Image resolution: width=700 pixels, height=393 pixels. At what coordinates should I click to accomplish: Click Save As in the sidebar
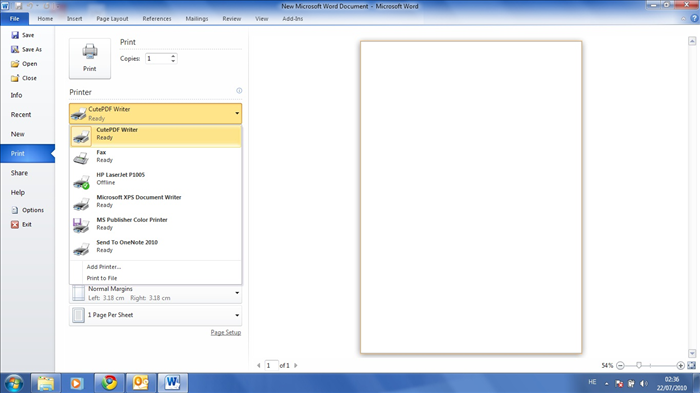pyautogui.click(x=27, y=50)
